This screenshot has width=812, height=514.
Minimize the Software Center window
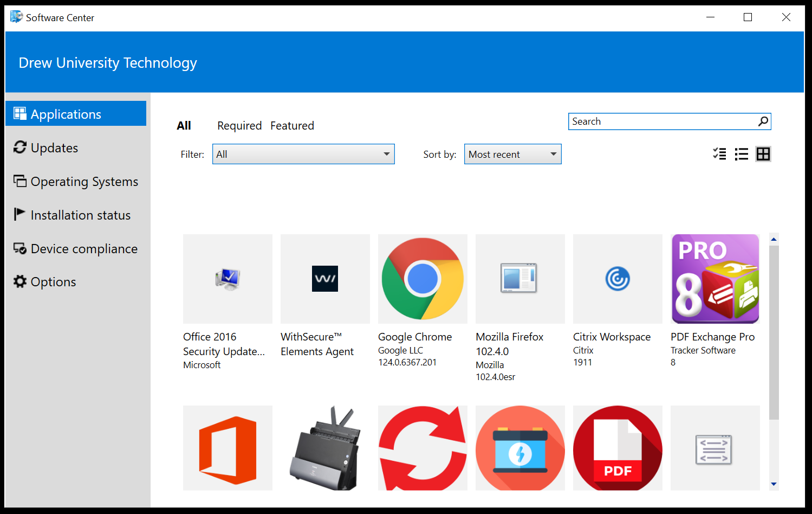pyautogui.click(x=710, y=17)
